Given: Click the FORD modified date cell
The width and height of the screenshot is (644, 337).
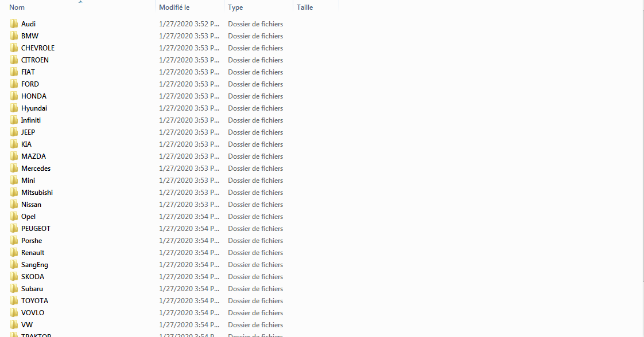Looking at the screenshot, I should click(x=189, y=84).
